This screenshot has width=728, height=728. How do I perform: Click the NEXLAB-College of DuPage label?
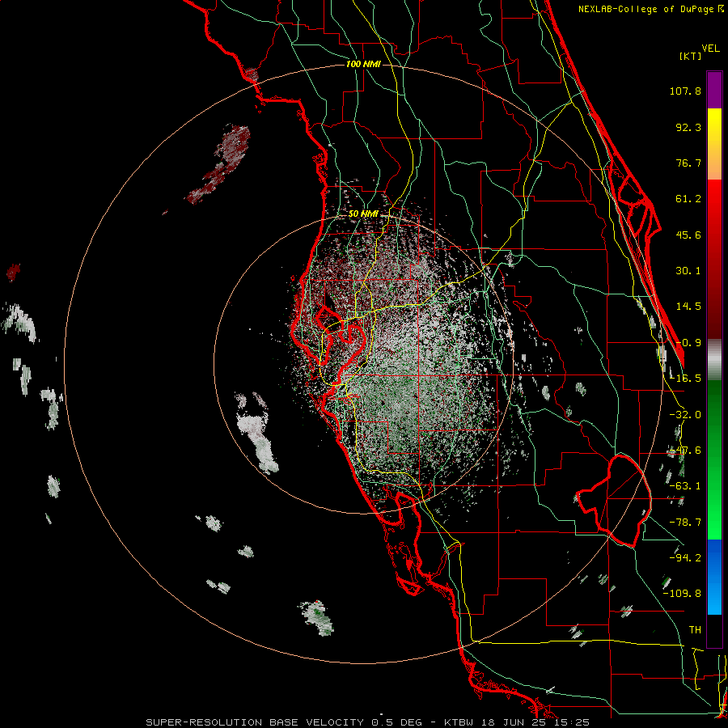(647, 9)
